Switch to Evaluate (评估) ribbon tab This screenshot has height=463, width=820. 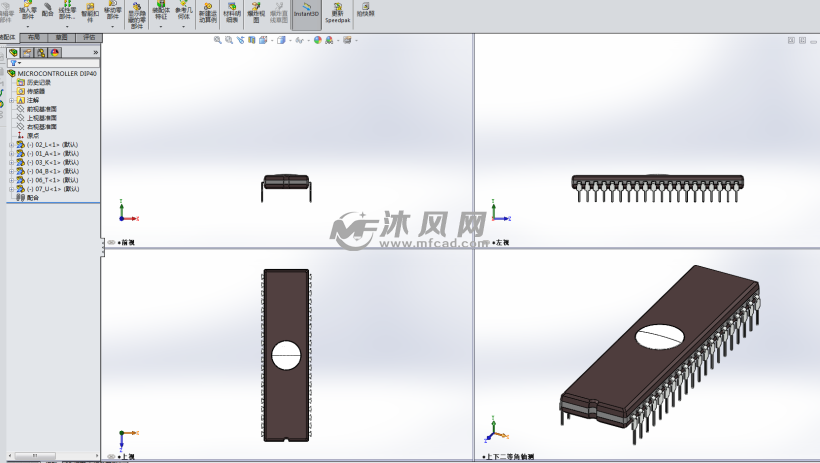click(x=89, y=38)
